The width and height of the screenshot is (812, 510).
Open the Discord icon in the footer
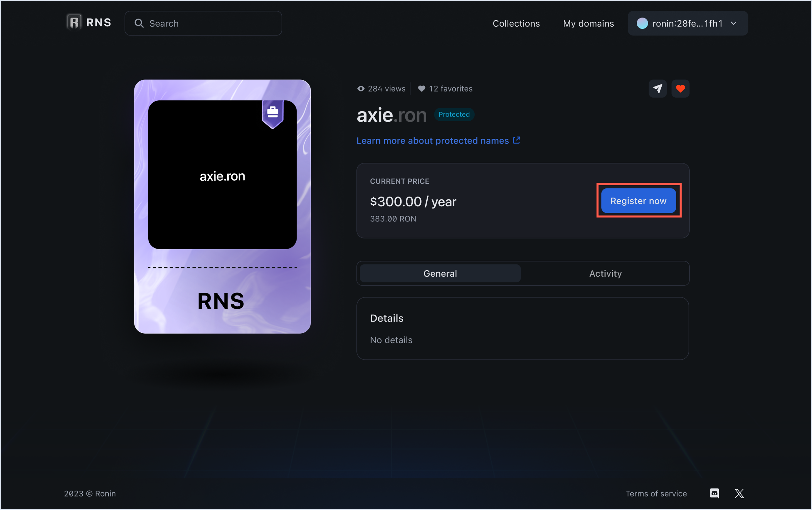pos(714,493)
